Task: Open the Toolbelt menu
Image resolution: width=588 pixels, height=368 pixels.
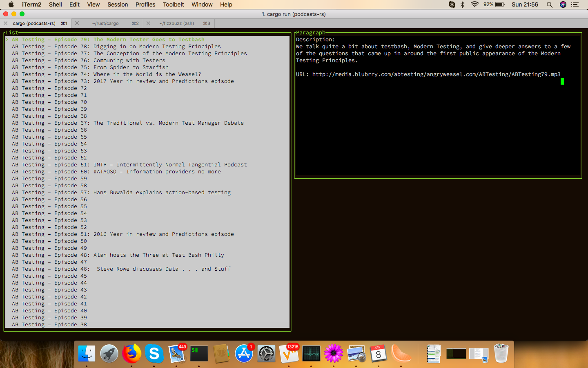Action: pos(174,4)
